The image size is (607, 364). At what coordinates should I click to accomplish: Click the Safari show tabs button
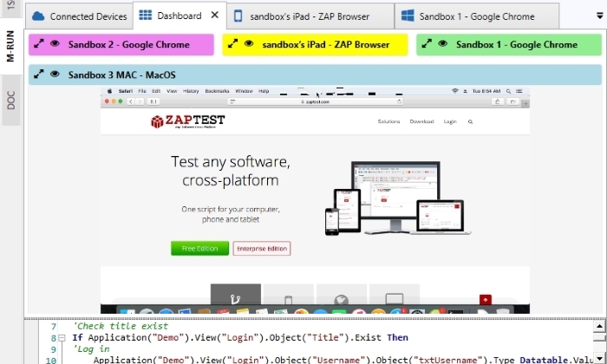click(513, 101)
